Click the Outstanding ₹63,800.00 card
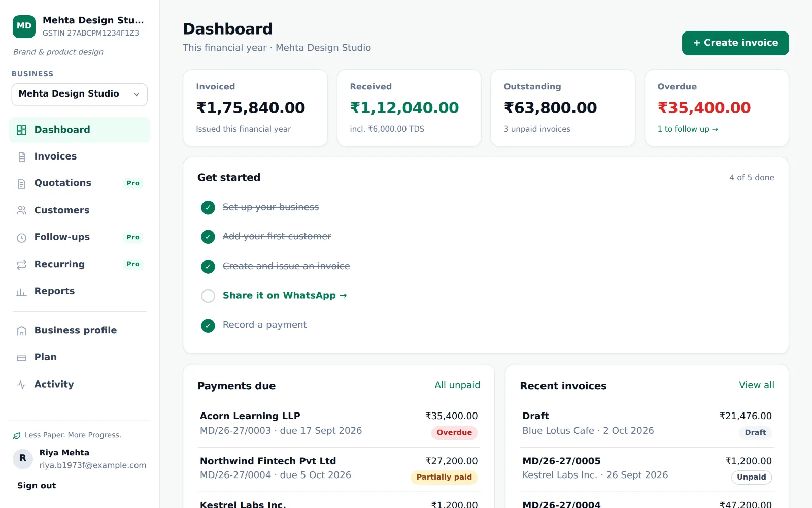This screenshot has width=812, height=508. 563,108
